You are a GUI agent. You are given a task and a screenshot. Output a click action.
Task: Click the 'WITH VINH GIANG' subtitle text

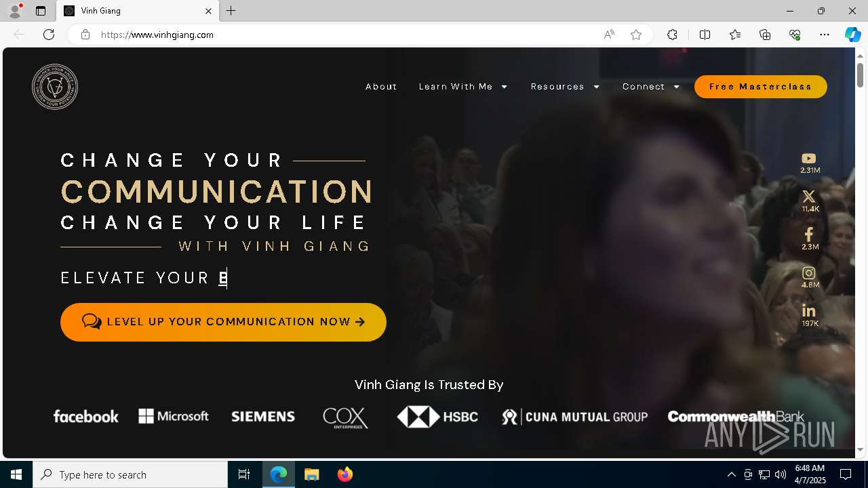pyautogui.click(x=275, y=246)
